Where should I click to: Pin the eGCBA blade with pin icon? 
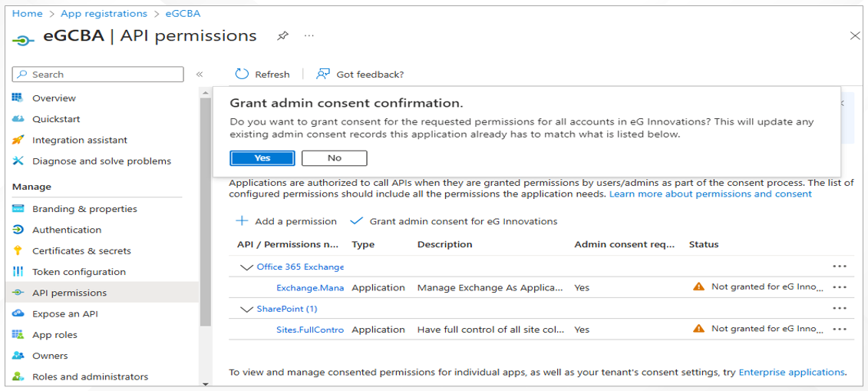tap(283, 36)
